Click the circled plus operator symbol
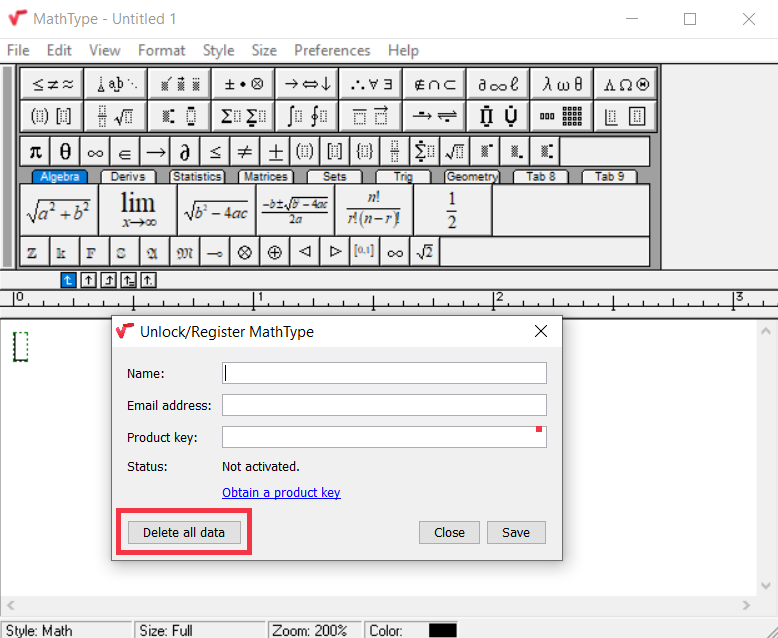Viewport: 778px width, 638px height. 274,252
